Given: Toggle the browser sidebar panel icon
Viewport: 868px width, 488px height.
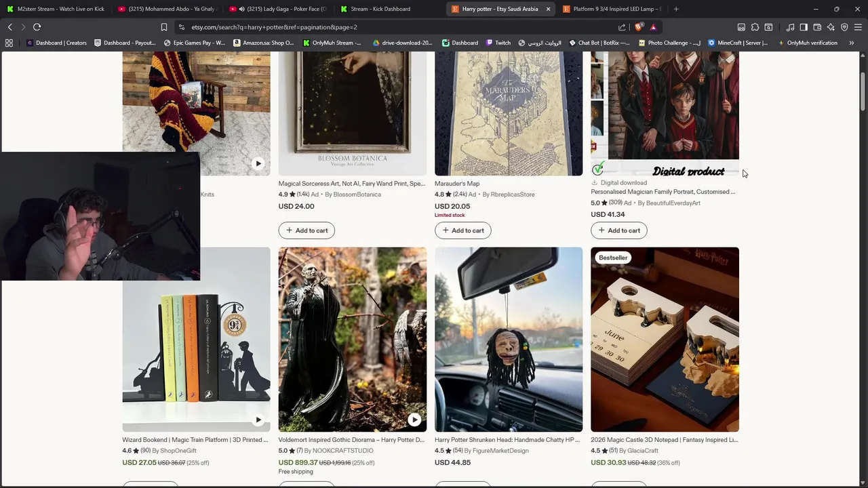Looking at the screenshot, I should click(804, 27).
